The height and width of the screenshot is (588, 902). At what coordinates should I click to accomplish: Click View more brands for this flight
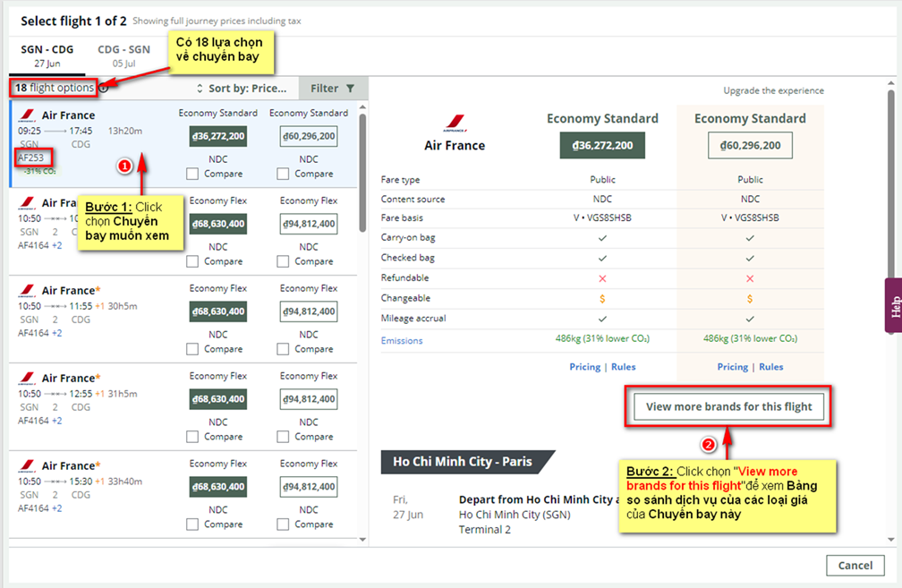click(728, 406)
